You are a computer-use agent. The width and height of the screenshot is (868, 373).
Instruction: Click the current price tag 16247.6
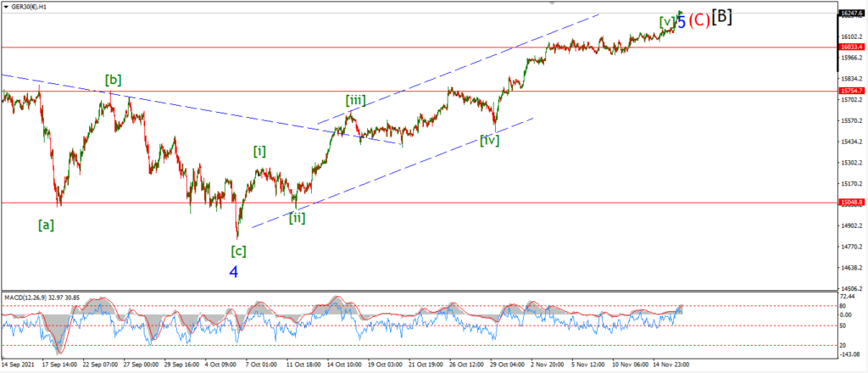point(852,12)
